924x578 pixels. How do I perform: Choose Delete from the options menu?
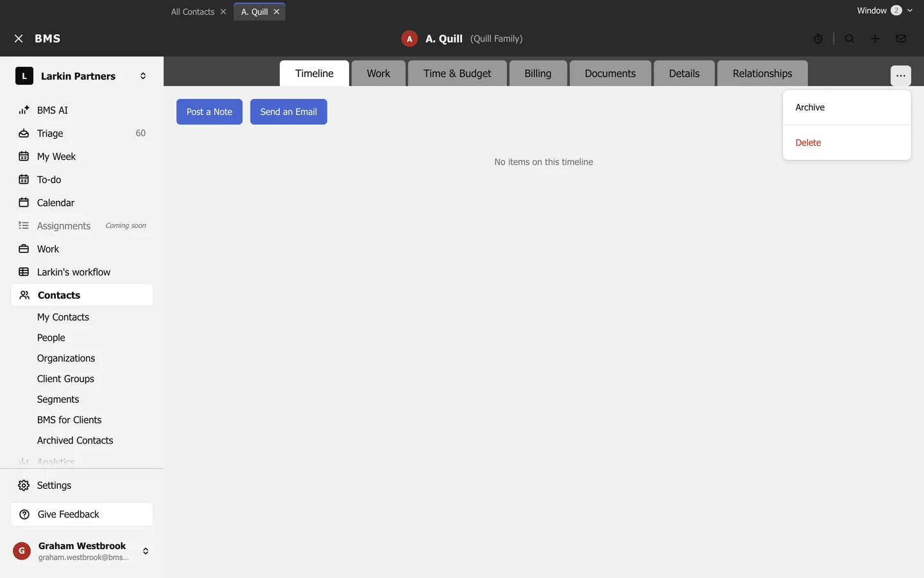coord(847,143)
